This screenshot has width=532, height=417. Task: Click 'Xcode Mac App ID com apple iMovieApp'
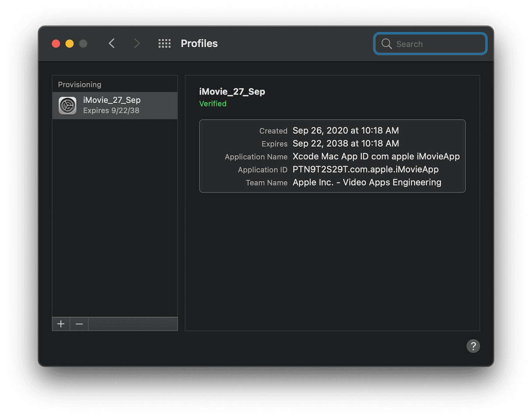coord(376,156)
